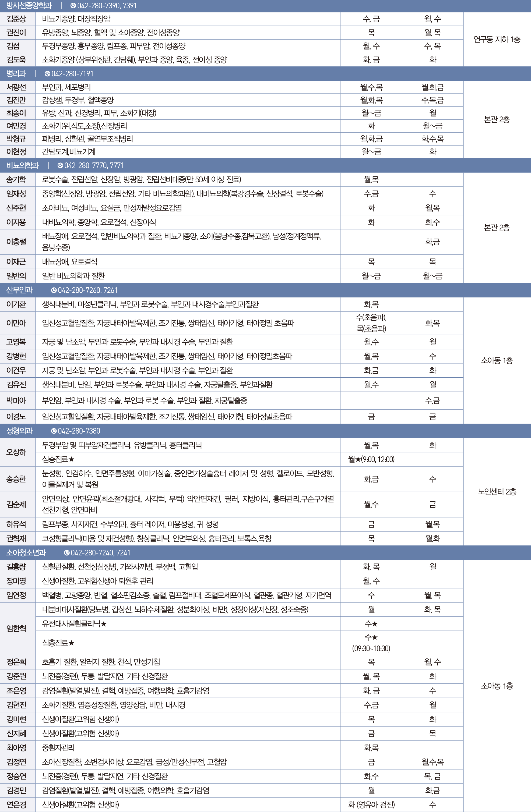Click the phone icon beside 방사선종양학과 number
The height and width of the screenshot is (812, 531).
73,6
